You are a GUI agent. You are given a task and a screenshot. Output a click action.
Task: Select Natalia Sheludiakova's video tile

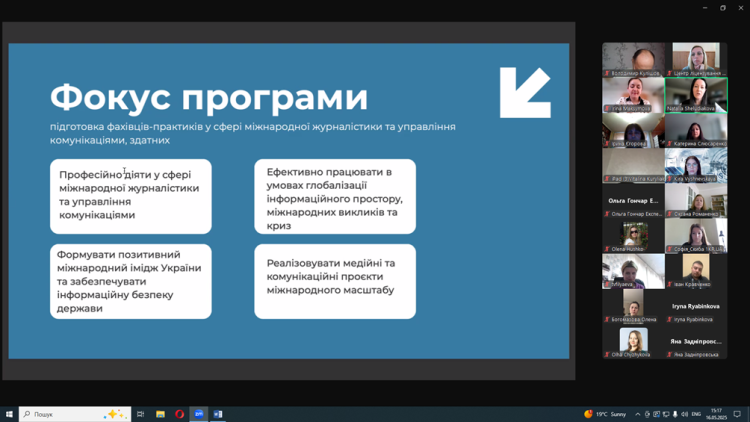click(x=696, y=96)
